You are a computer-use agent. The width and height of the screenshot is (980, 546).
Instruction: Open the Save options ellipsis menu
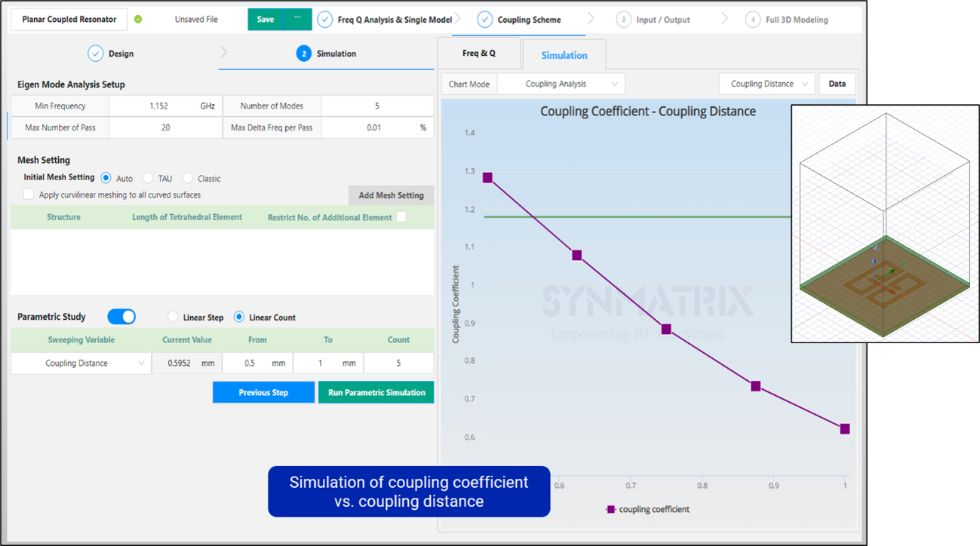click(297, 19)
